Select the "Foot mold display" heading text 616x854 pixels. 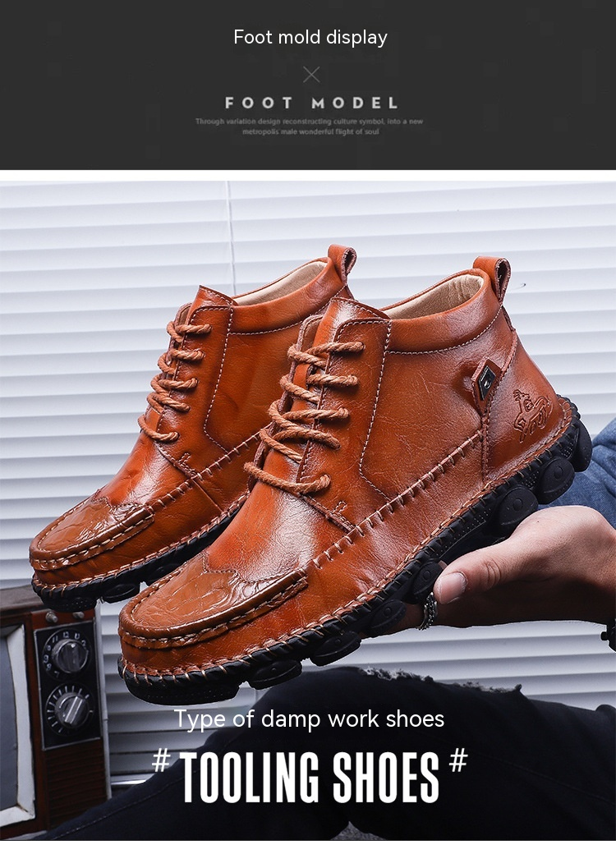(x=310, y=37)
